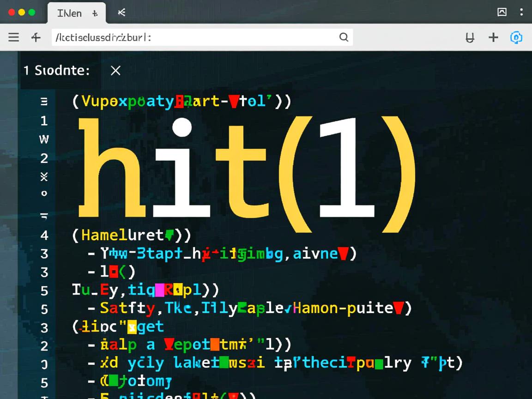This screenshot has height=399, width=532.
Task: Click the plus icon beside the blue icon
Action: click(x=493, y=37)
